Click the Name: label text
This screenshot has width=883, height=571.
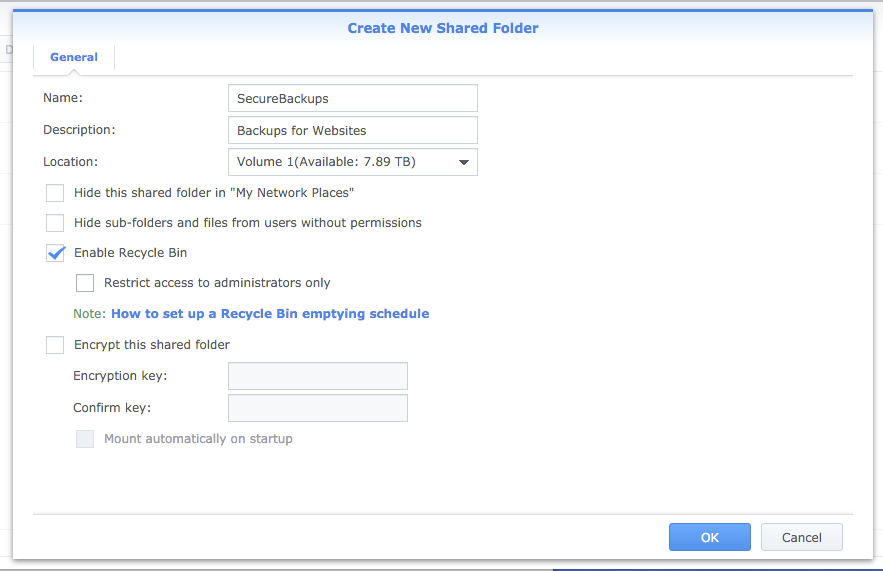(62, 98)
